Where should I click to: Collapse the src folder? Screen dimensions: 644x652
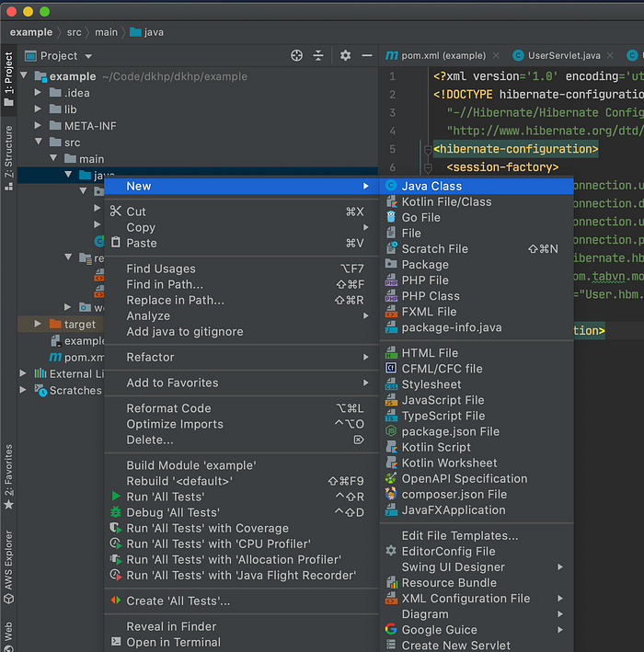(39, 142)
